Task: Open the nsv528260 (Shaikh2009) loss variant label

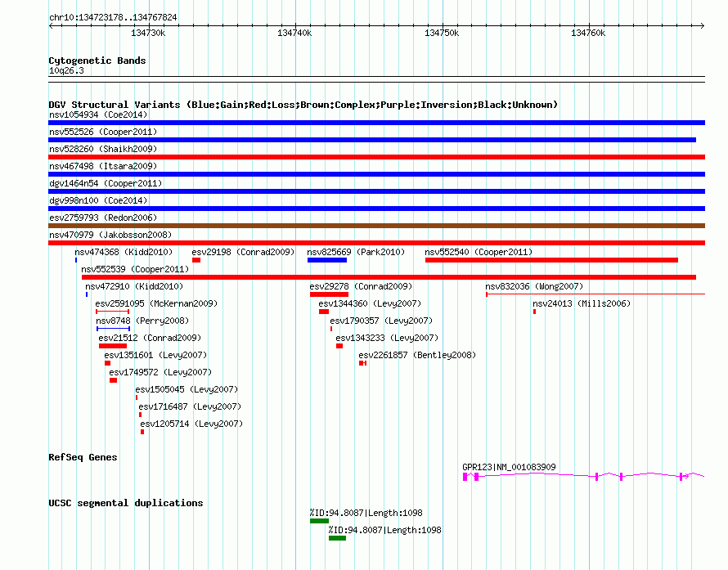Action: tap(103, 149)
